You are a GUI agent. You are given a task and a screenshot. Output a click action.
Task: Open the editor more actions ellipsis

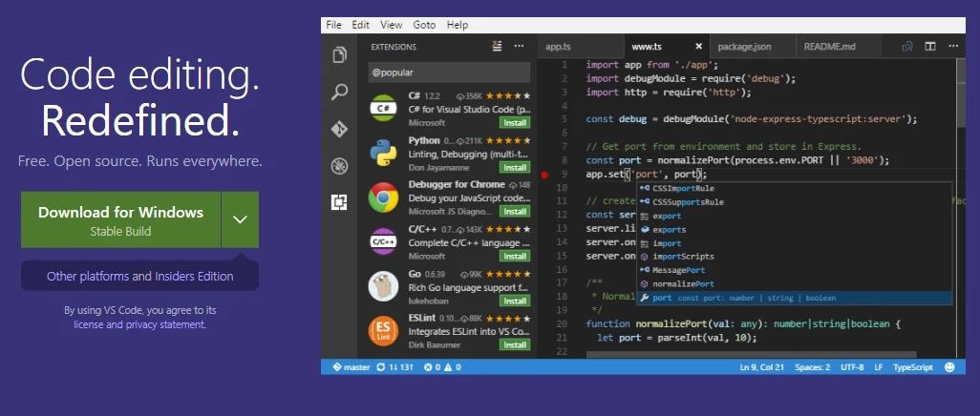point(953,46)
